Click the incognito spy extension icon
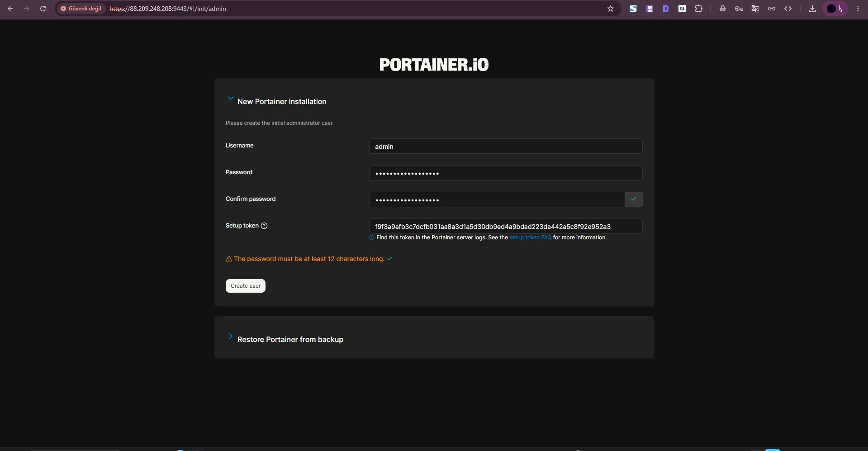The image size is (868, 451). point(723,9)
